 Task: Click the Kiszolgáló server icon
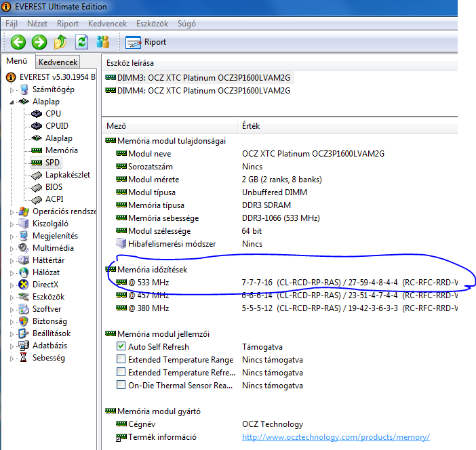(24, 224)
